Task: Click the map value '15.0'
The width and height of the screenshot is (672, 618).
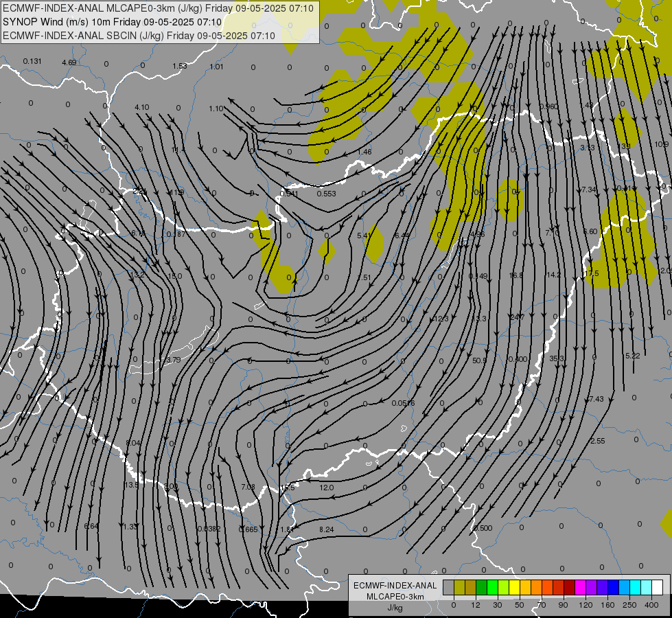Action: click(x=175, y=276)
